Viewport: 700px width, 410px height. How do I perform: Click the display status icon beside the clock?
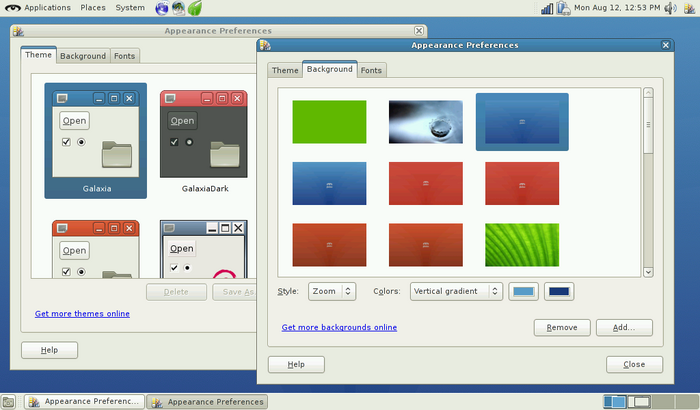click(563, 8)
